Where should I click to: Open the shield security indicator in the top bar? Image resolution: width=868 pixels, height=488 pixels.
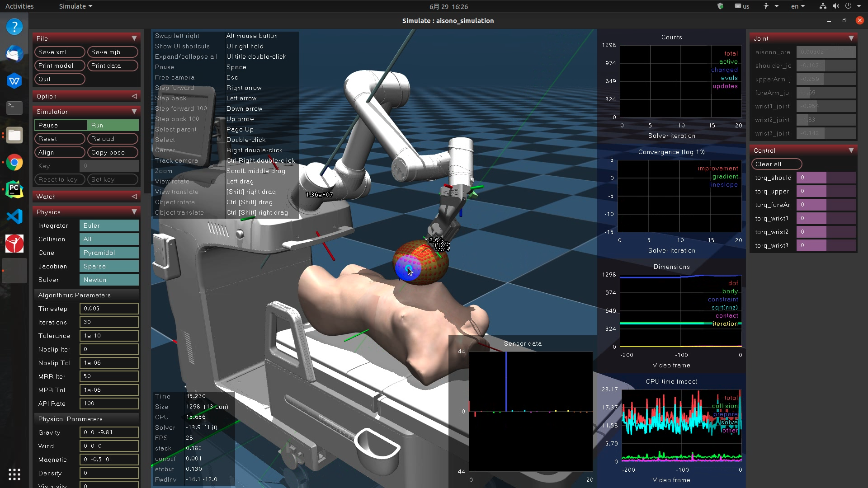point(720,6)
